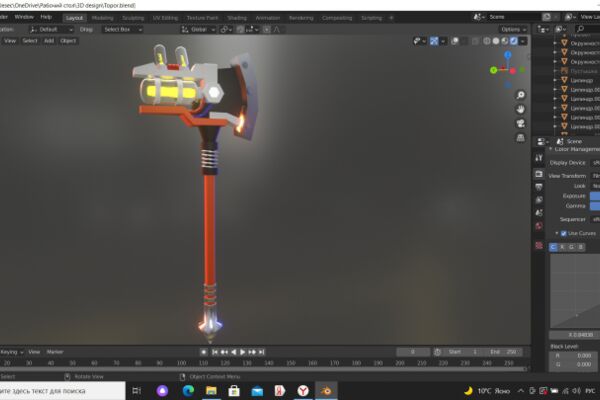Select the B curve channel
600x400 pixels.
tap(580, 247)
